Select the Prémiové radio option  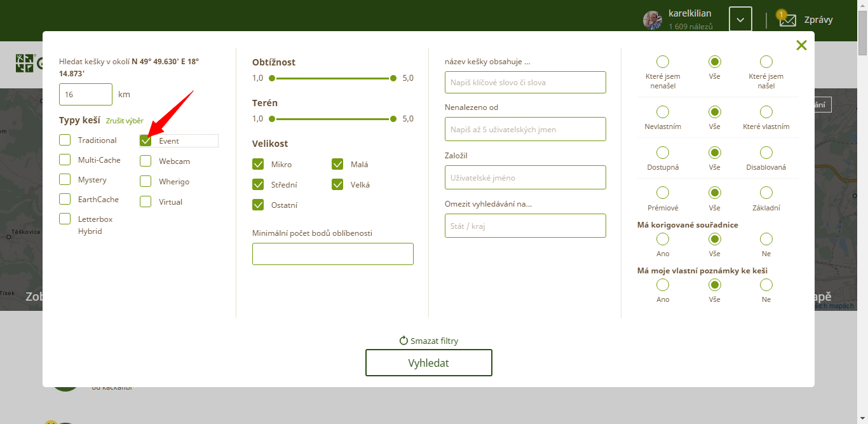click(x=663, y=193)
